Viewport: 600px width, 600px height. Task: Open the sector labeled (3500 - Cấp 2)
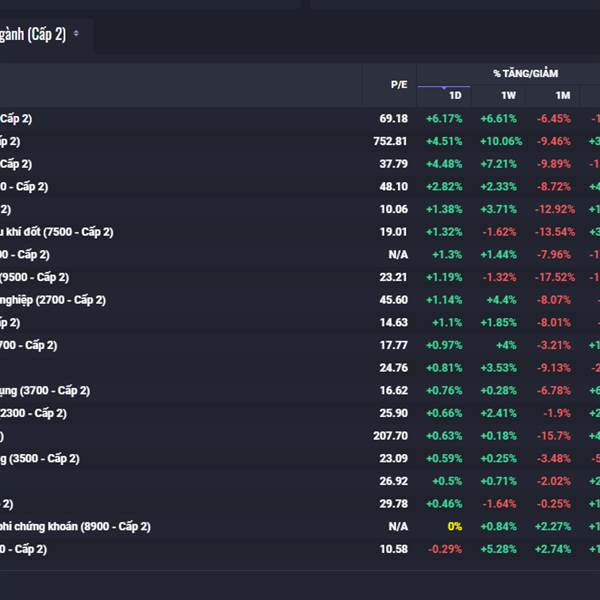click(x=40, y=458)
